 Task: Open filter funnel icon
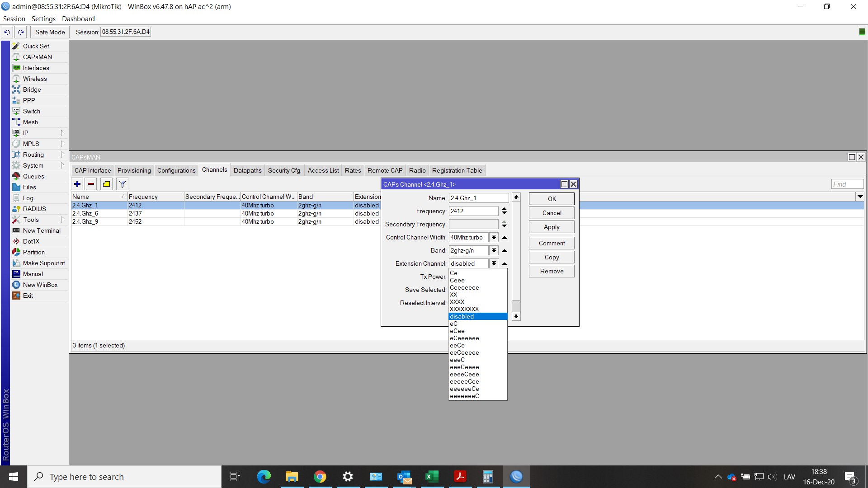[x=122, y=184]
